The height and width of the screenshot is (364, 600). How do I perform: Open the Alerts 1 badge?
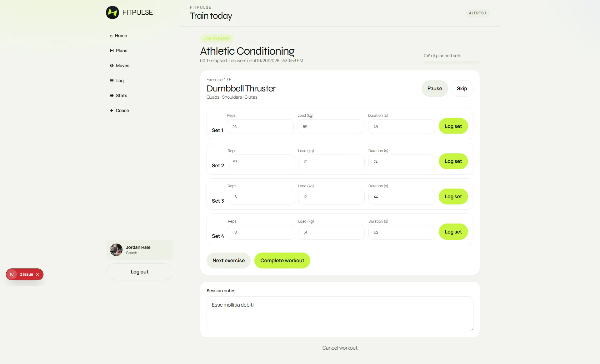pos(477,13)
